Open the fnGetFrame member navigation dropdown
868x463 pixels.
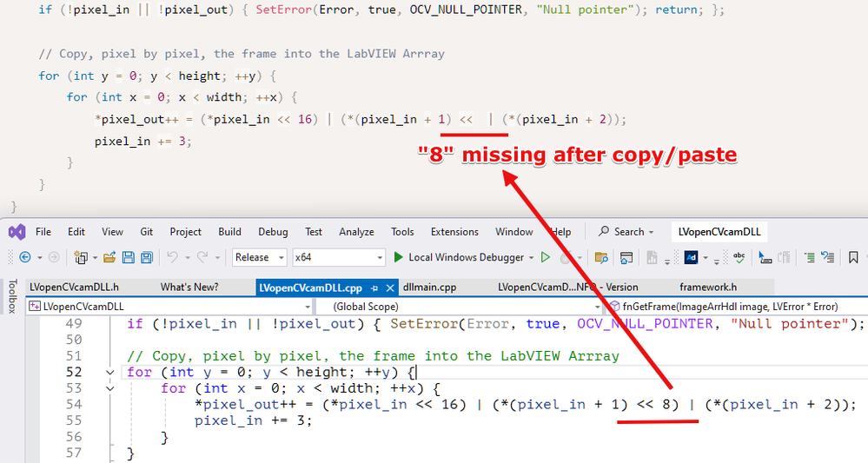coord(736,307)
